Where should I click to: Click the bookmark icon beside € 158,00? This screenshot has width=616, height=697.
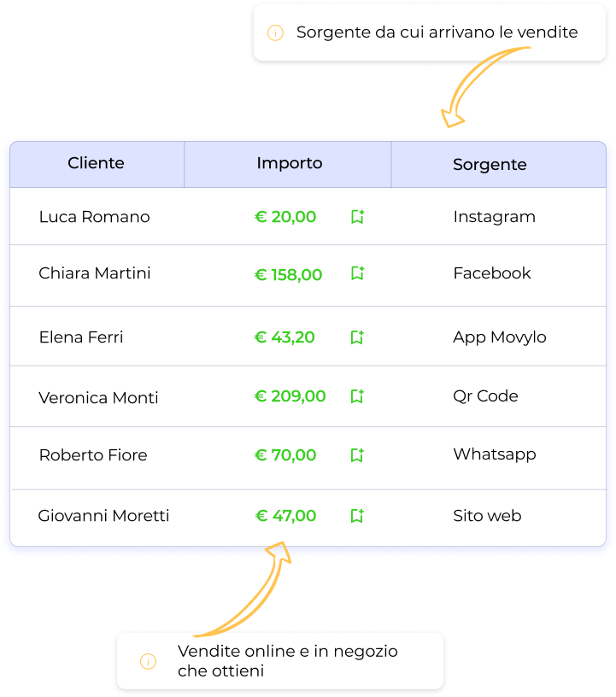[358, 273]
